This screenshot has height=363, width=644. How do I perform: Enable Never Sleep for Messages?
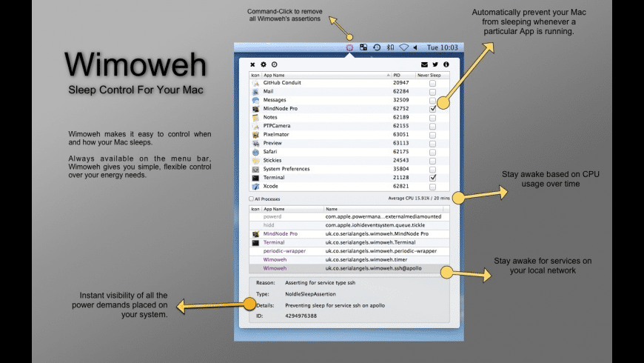(432, 100)
